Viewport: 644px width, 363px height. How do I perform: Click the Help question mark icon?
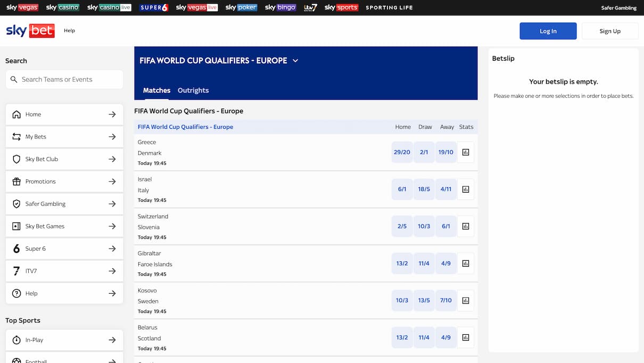click(x=16, y=293)
